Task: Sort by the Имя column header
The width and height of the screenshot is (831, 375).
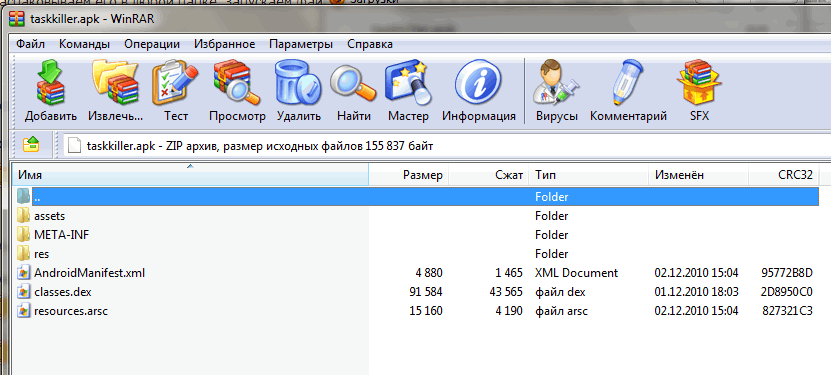Action: (x=190, y=175)
